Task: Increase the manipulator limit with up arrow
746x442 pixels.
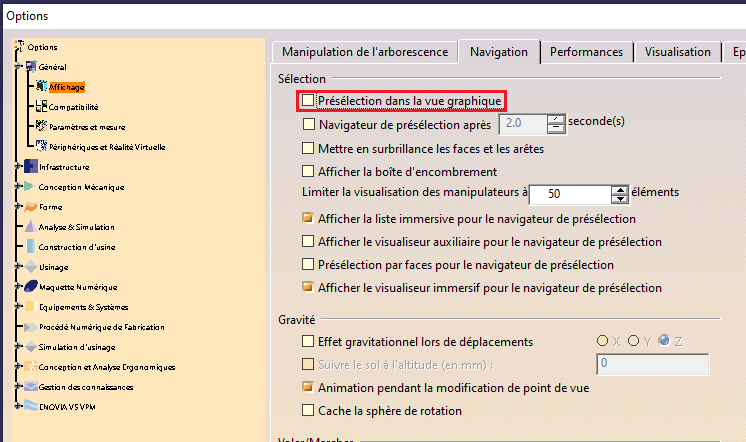Action: point(620,189)
